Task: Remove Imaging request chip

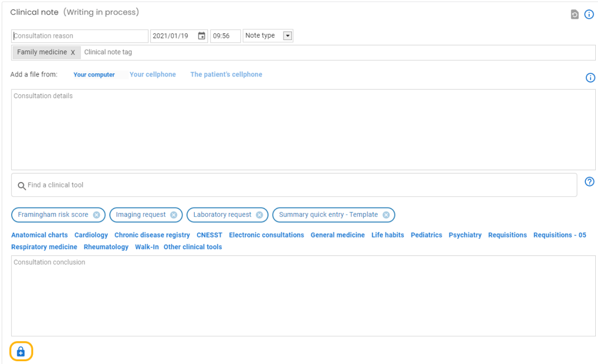Action: tap(174, 215)
